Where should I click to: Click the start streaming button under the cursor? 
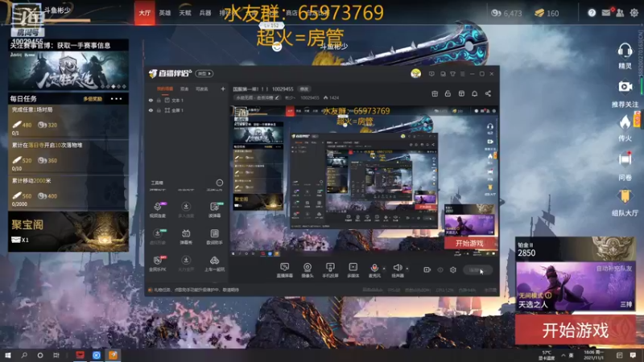477,269
